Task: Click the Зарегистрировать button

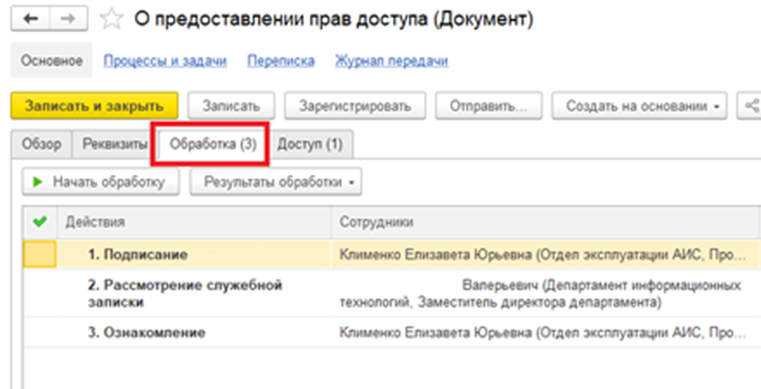Action: 355,106
